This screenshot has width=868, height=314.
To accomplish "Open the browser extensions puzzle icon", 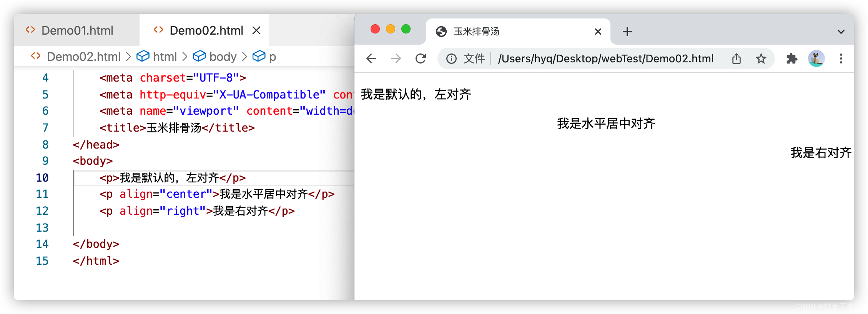I will click(792, 58).
